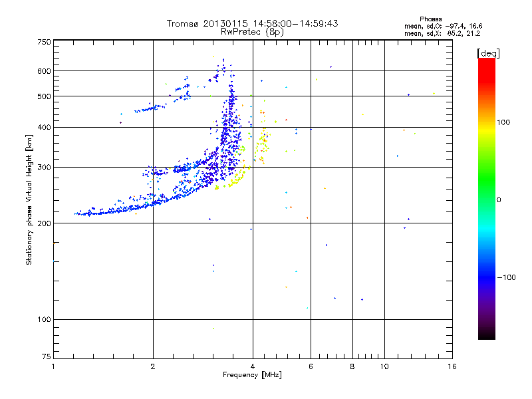This screenshot has width=532, height=399.
Task: Click the y-axis tick label '300'
Action: coord(44,168)
